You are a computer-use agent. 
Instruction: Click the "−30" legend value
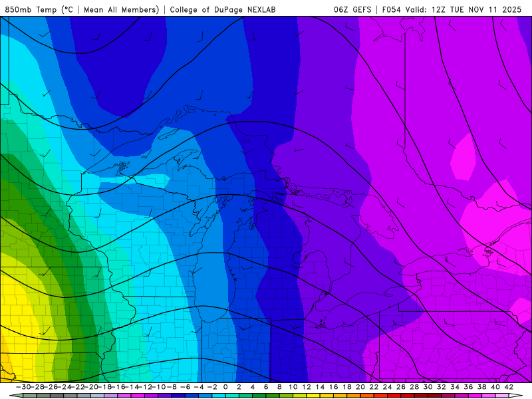(x=23, y=387)
